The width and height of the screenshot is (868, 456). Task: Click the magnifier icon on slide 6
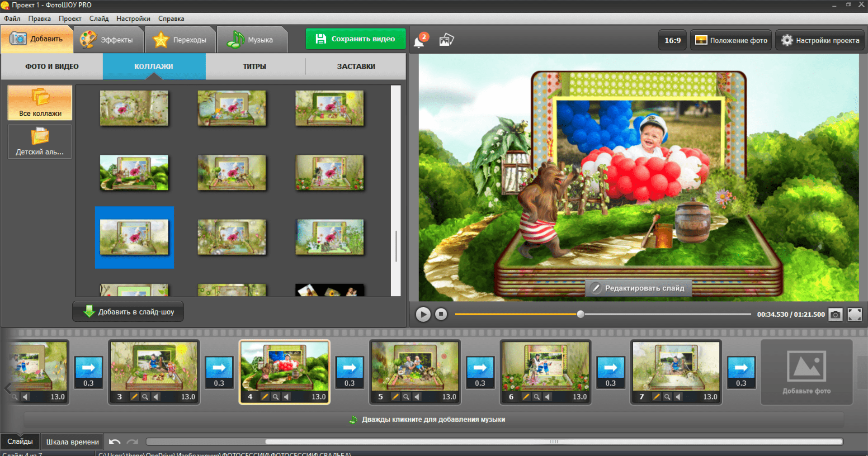(537, 397)
